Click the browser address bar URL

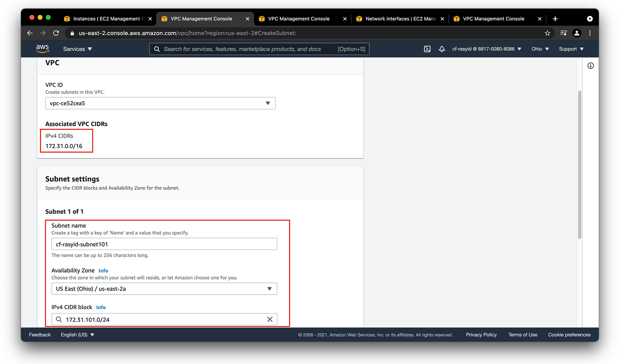[187, 33]
